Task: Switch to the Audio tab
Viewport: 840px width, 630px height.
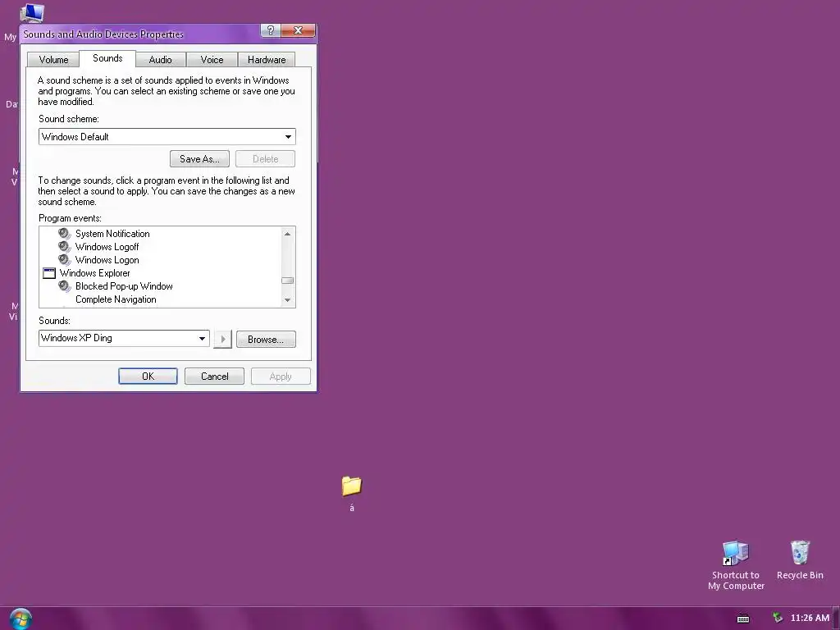Action: coord(160,59)
